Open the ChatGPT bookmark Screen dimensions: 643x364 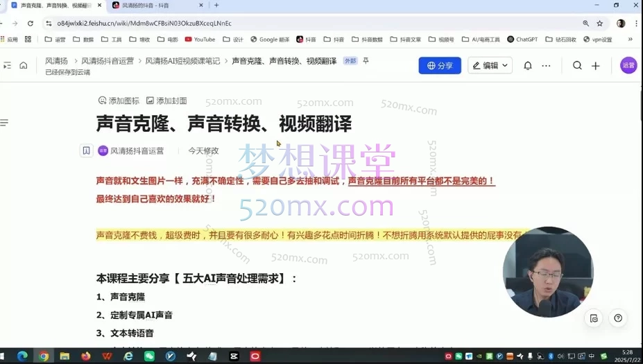point(522,40)
